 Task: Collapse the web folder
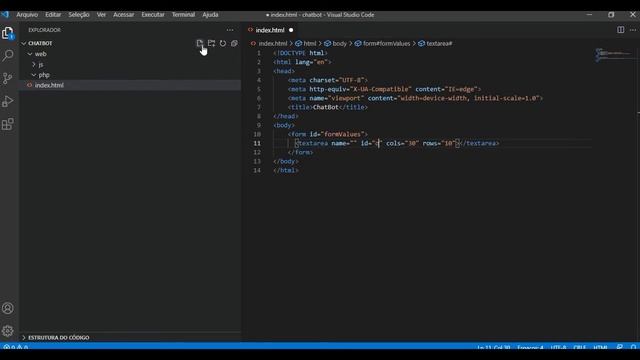[30, 54]
